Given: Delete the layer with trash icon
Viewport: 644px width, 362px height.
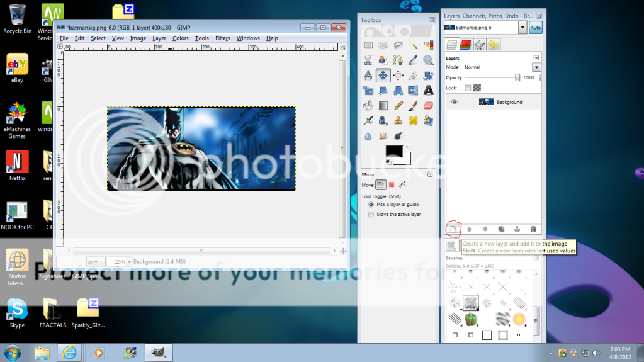Looking at the screenshot, I should point(533,229).
